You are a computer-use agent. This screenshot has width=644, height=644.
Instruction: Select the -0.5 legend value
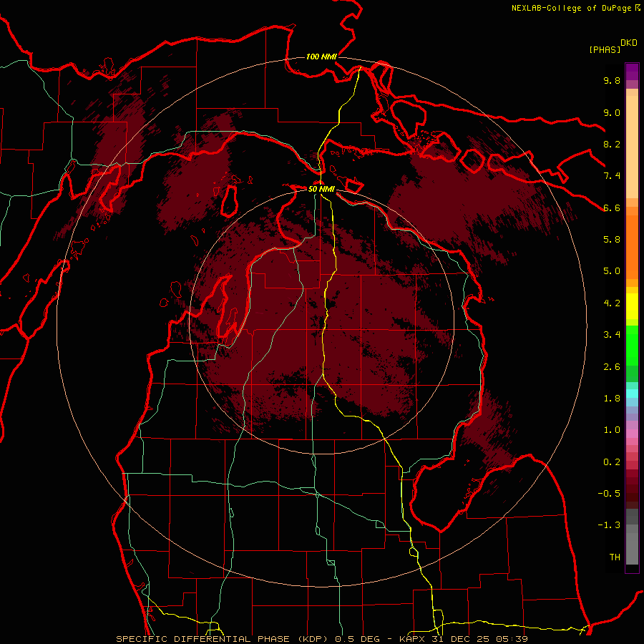[x=609, y=494]
